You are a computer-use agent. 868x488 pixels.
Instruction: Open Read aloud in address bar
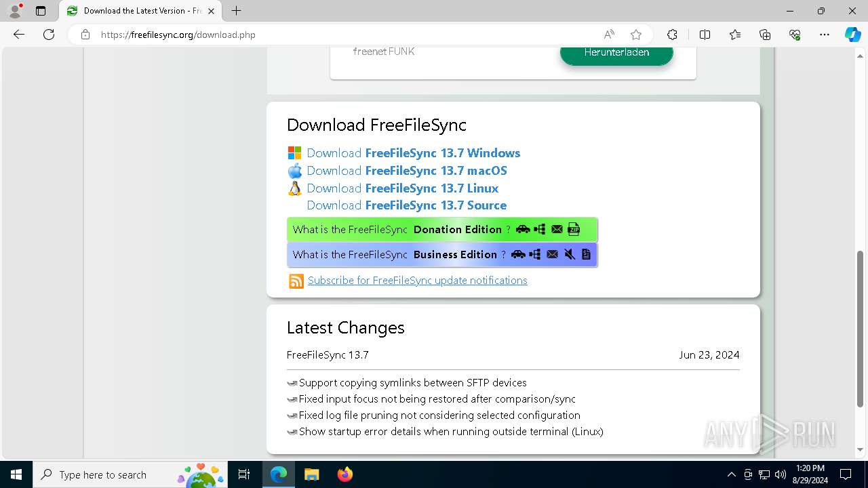click(x=609, y=35)
